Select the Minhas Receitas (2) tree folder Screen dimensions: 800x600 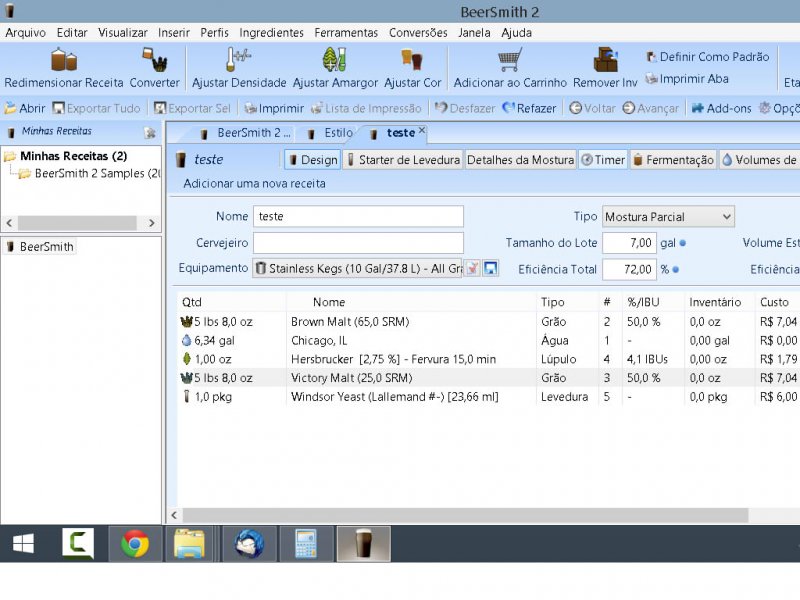[x=73, y=156]
